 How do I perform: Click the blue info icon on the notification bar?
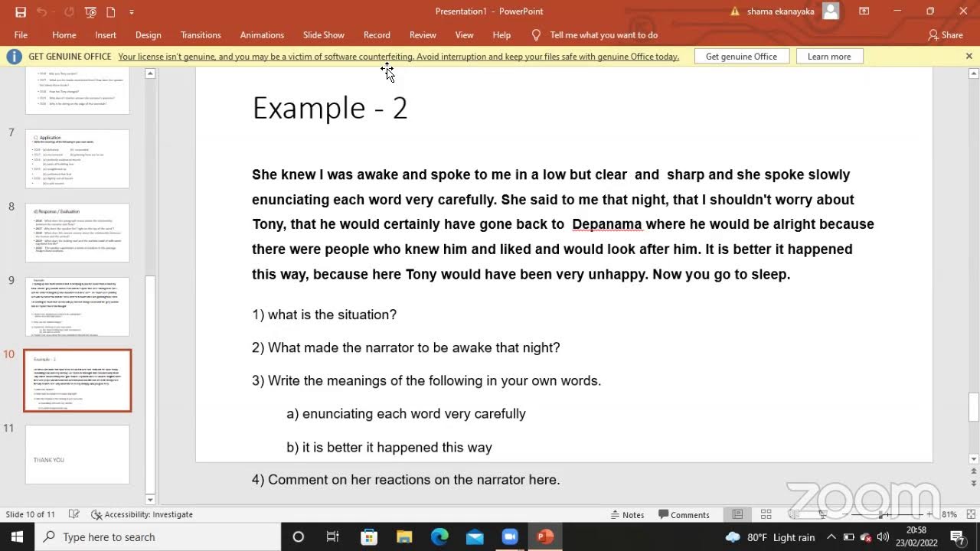point(14,57)
